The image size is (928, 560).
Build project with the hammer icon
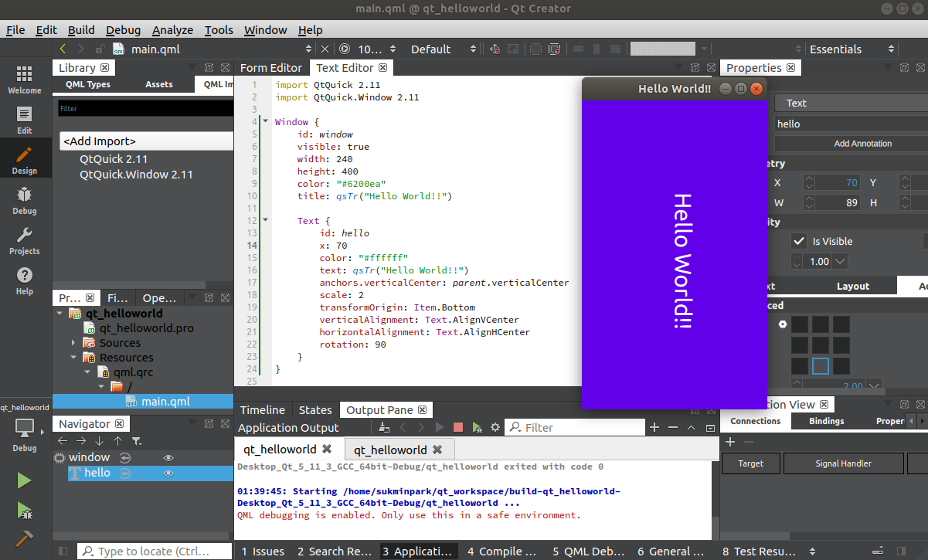click(x=25, y=538)
